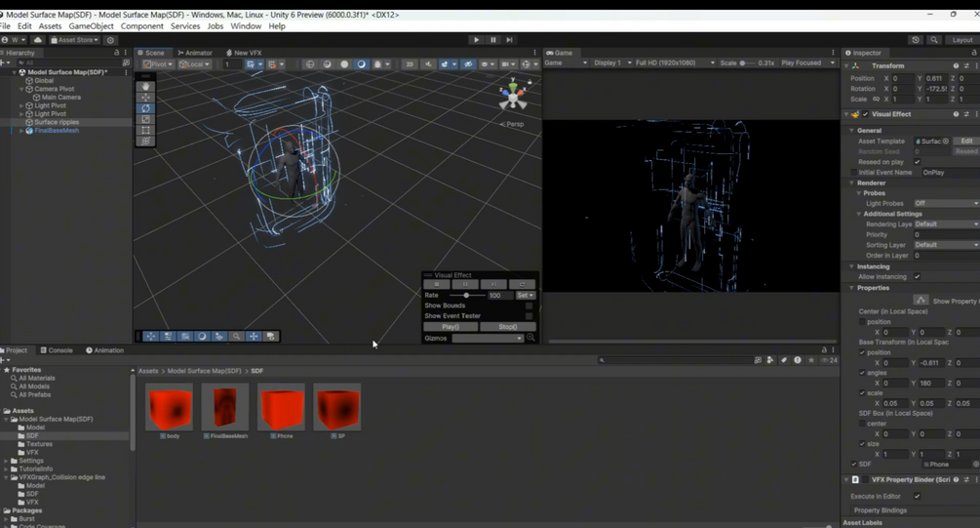The height and width of the screenshot is (528, 980).
Task: Toggle the scale property checkbox
Action: coord(862,393)
